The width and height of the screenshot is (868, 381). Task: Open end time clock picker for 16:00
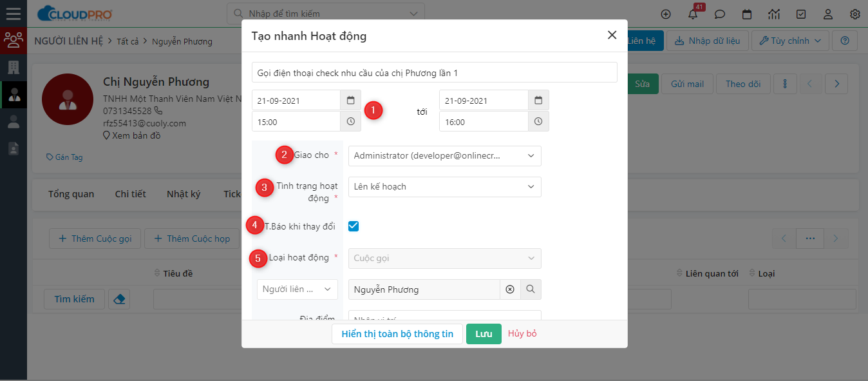(538, 121)
